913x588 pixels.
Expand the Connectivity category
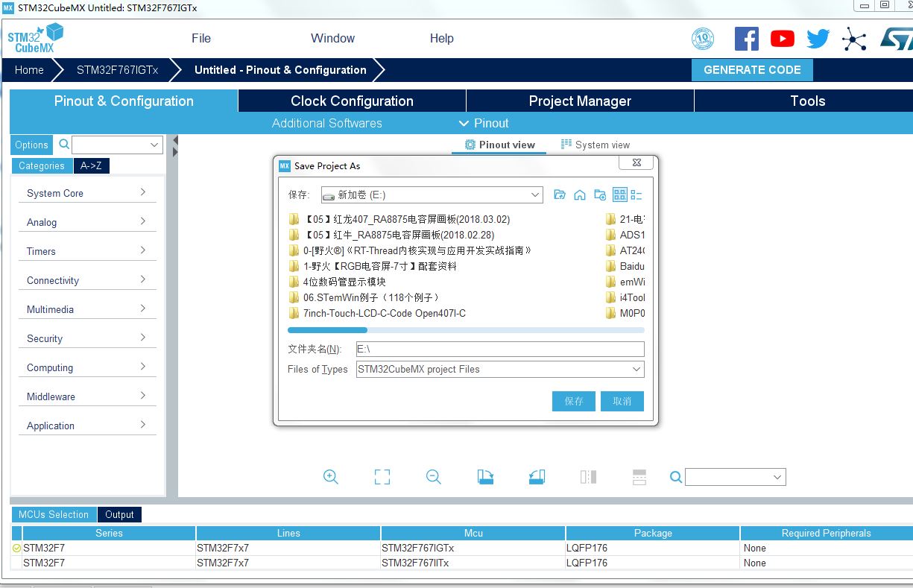coord(87,280)
